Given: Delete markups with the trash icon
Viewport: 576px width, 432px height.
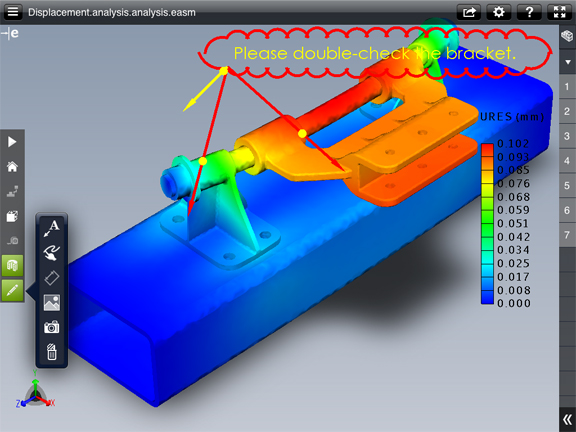Looking at the screenshot, I should click(x=52, y=352).
